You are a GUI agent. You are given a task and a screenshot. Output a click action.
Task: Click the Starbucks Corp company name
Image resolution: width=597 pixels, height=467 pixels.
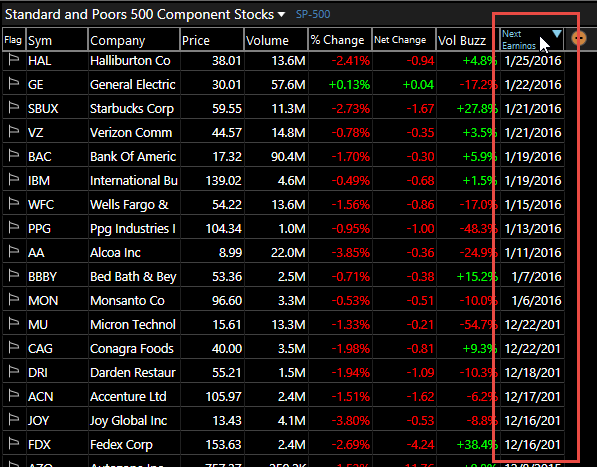click(x=132, y=108)
